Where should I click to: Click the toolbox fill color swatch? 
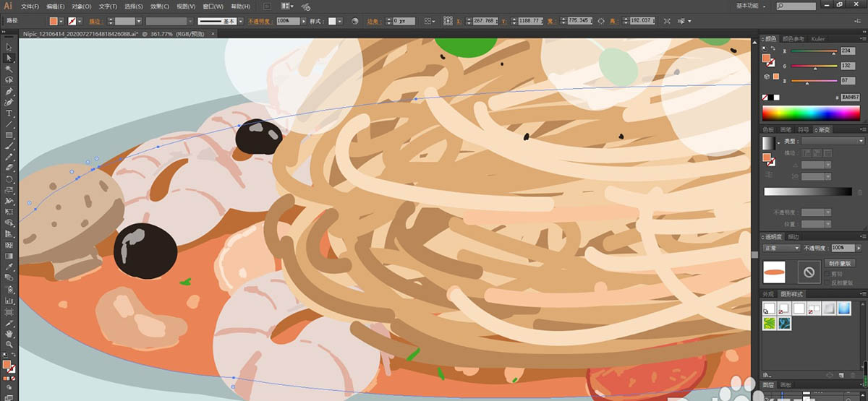[x=7, y=365]
